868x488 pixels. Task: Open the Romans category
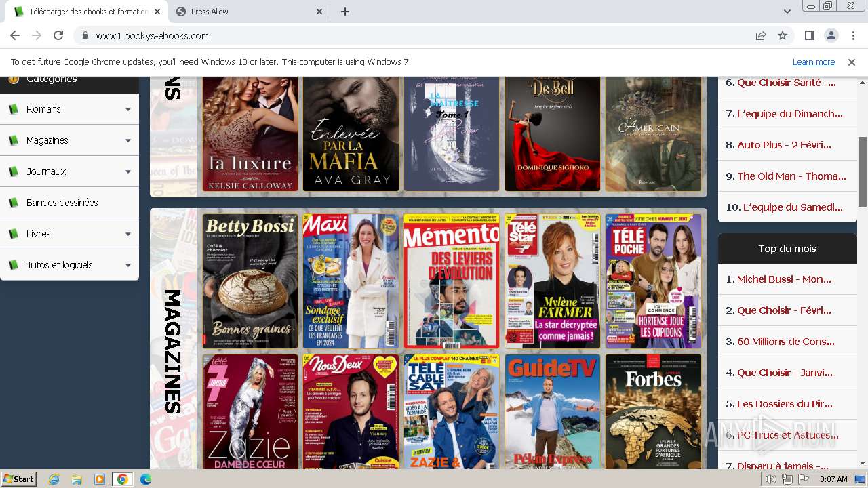pyautogui.click(x=43, y=109)
